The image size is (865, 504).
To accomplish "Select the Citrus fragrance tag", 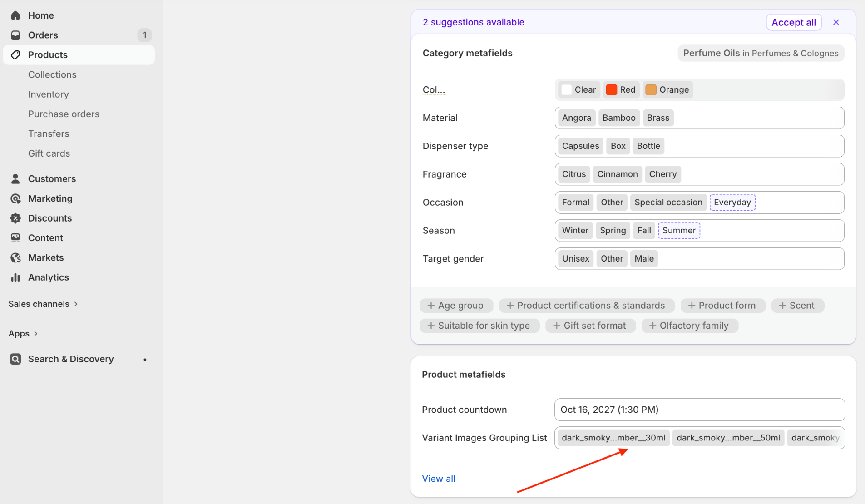I will tap(574, 174).
